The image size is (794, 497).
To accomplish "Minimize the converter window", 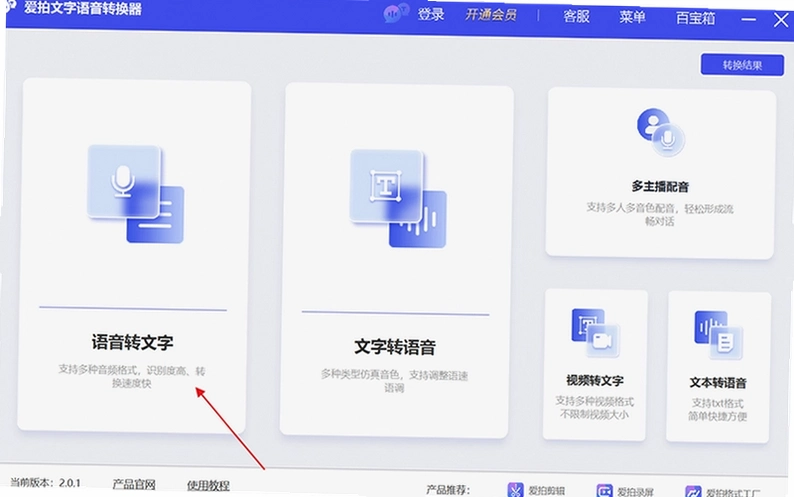I will [748, 19].
